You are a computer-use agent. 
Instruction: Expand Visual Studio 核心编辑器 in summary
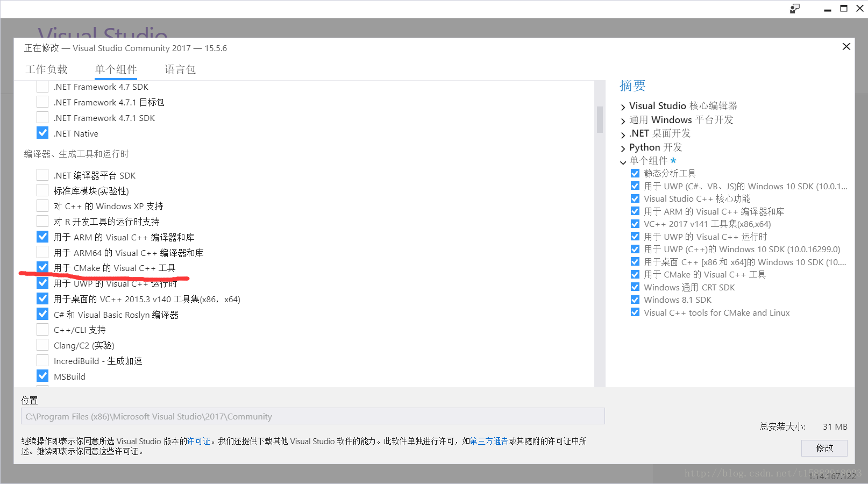click(623, 106)
